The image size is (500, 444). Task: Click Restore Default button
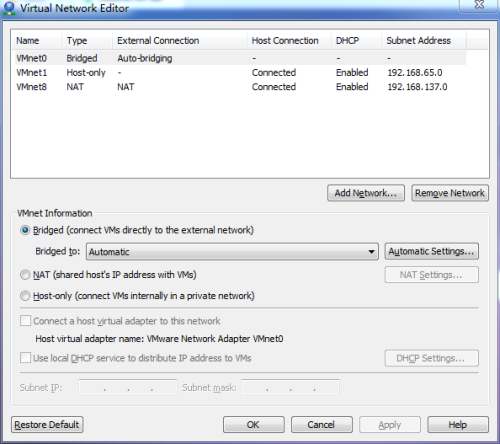[47, 425]
